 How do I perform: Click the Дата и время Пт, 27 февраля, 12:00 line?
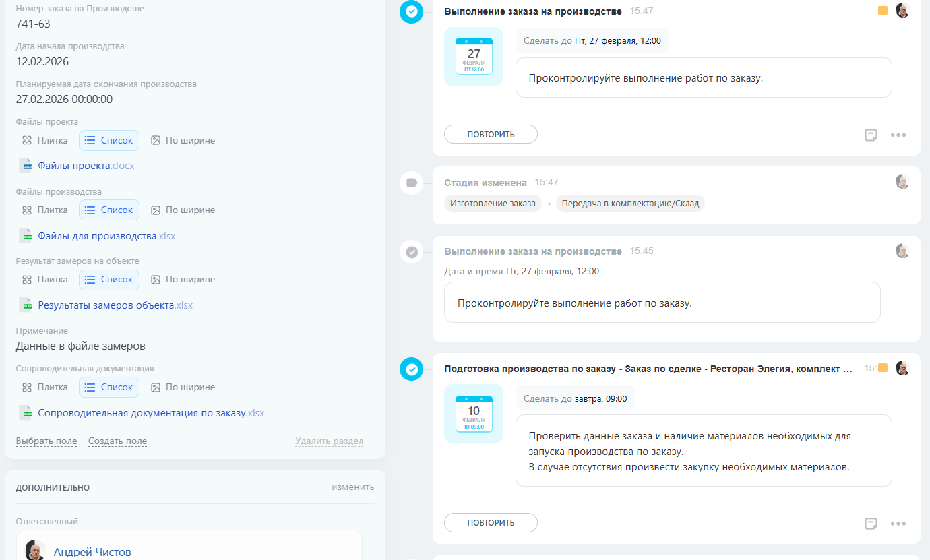[522, 271]
